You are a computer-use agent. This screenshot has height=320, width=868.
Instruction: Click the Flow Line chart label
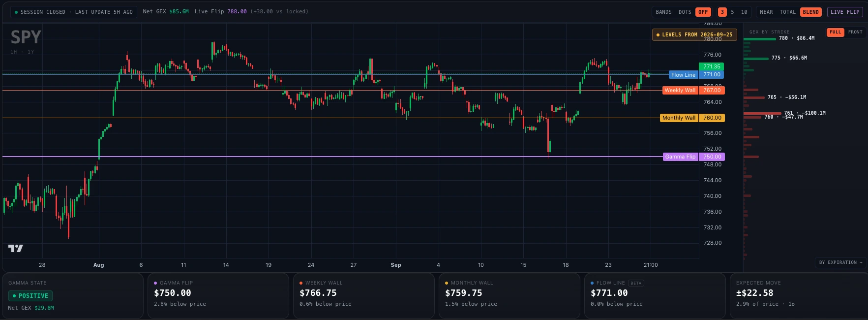[x=683, y=75]
